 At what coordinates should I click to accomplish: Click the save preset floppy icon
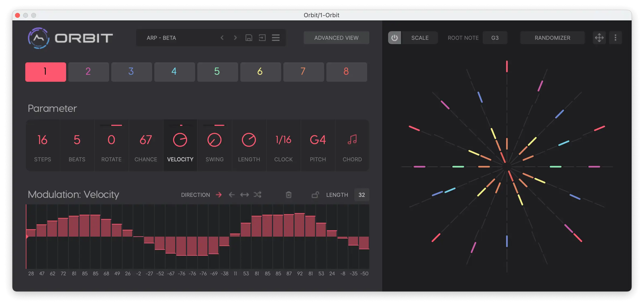[249, 38]
